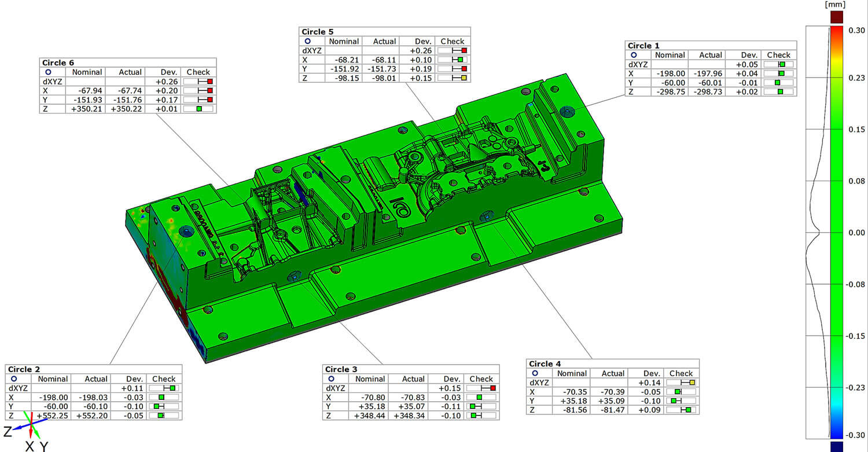Image resolution: width=868 pixels, height=452 pixels.
Task: Click the Nominal column header in Circle 2
Action: pos(52,379)
